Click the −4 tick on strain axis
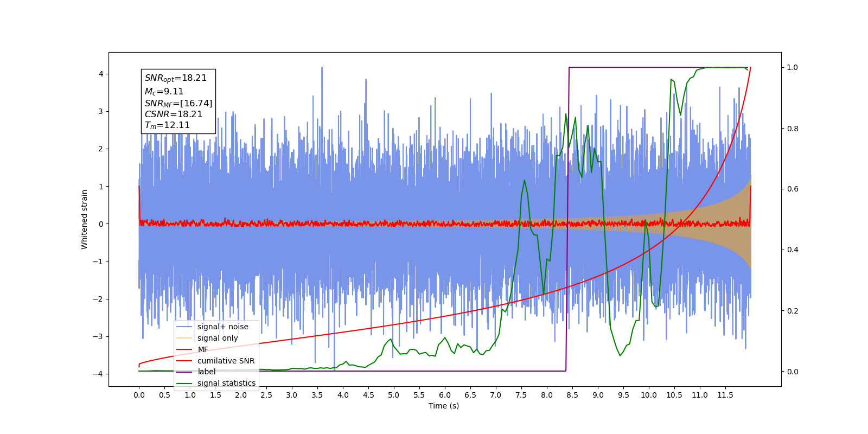868x434 pixels. pyautogui.click(x=98, y=374)
